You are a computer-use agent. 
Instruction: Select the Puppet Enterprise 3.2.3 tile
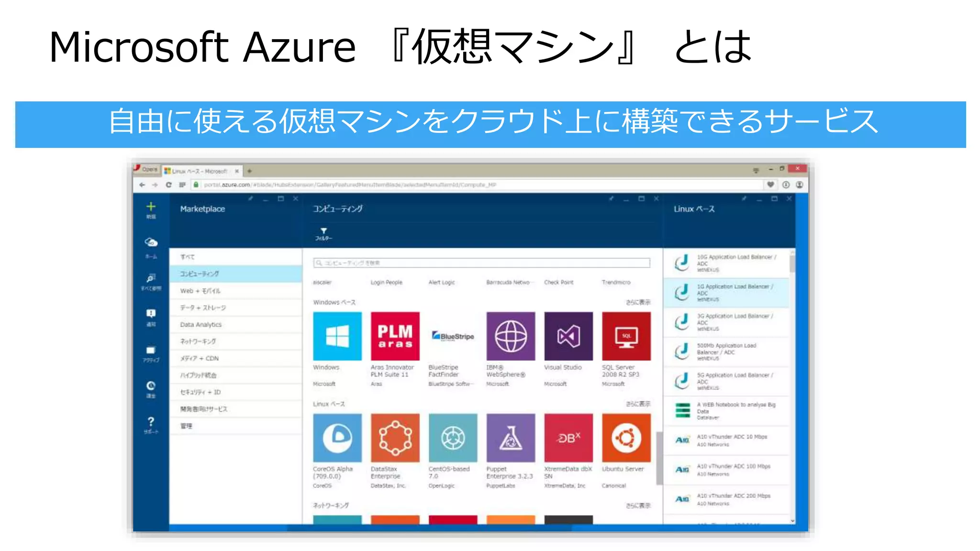coord(511,438)
